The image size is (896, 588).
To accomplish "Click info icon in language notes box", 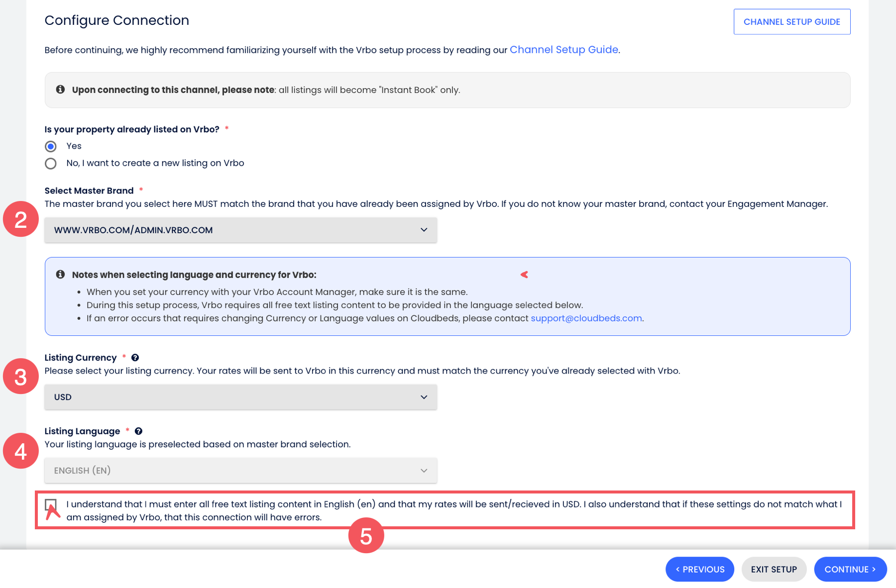I will point(60,275).
